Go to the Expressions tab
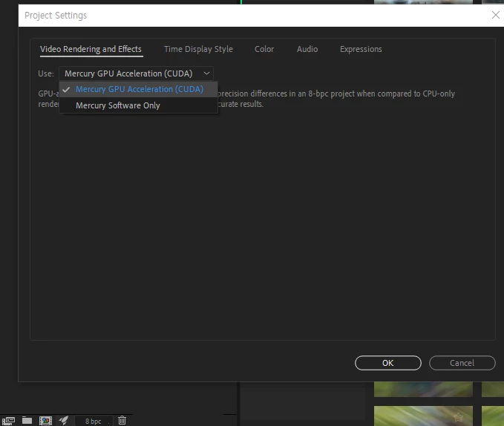 [361, 49]
